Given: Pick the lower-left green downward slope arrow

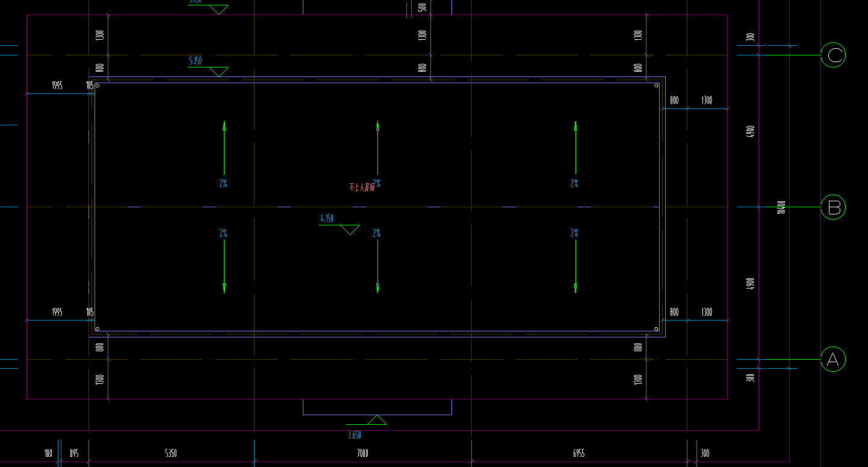Looking at the screenshot, I should pyautogui.click(x=224, y=266).
